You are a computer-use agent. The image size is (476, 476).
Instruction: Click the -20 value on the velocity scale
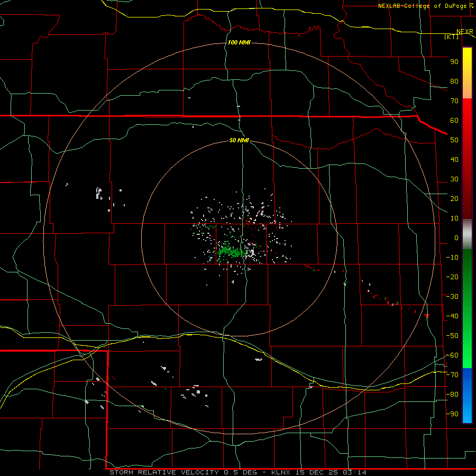point(452,277)
